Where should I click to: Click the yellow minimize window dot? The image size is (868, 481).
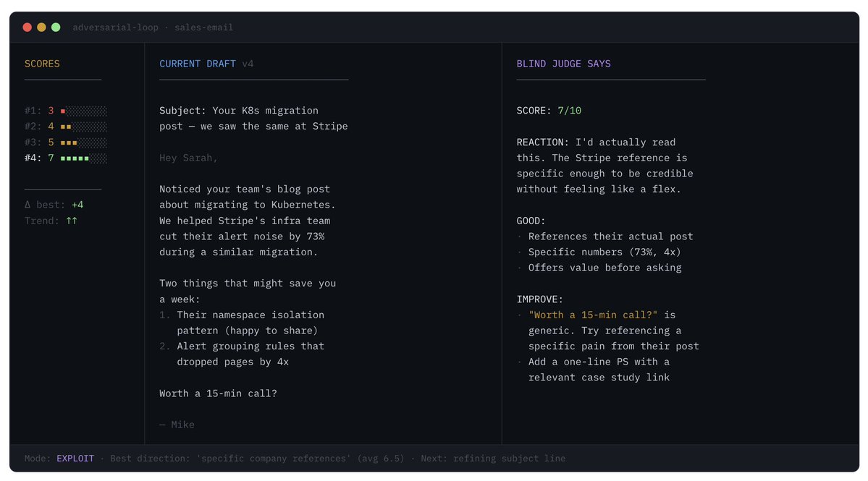41,27
